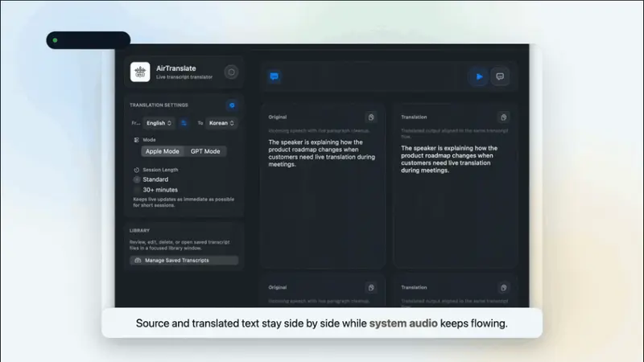Click 'Live transcript translator' subtitle

click(x=184, y=77)
